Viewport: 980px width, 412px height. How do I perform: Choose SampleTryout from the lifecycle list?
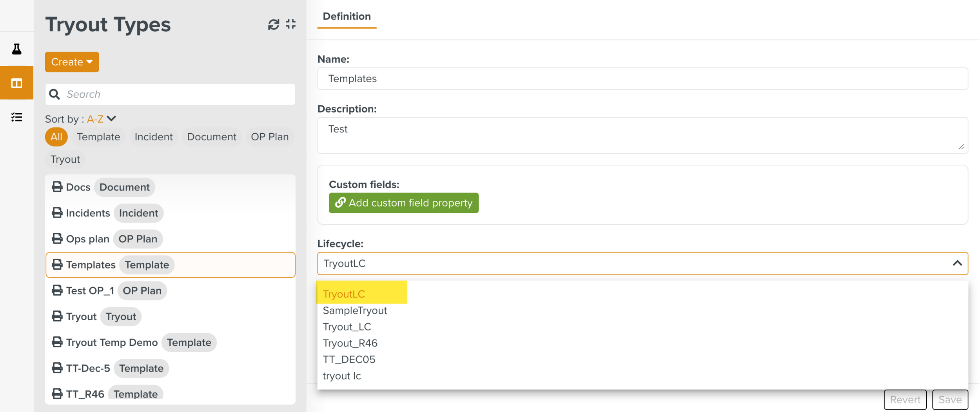click(x=354, y=310)
